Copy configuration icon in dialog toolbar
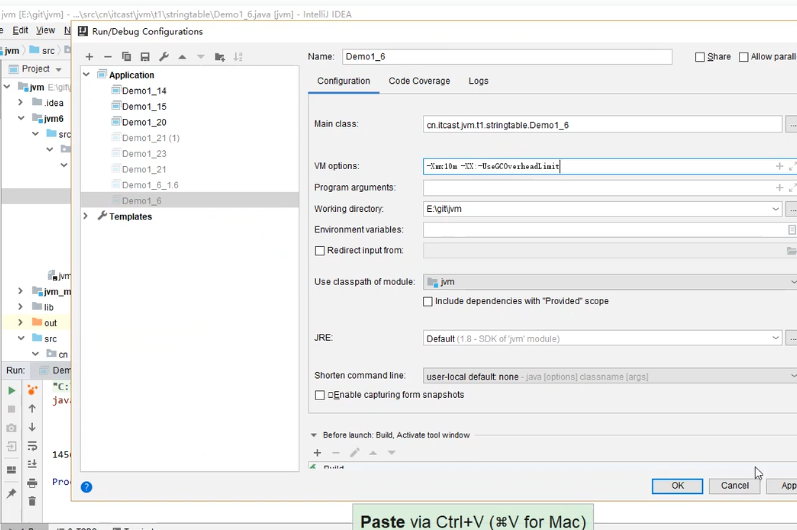 point(127,57)
